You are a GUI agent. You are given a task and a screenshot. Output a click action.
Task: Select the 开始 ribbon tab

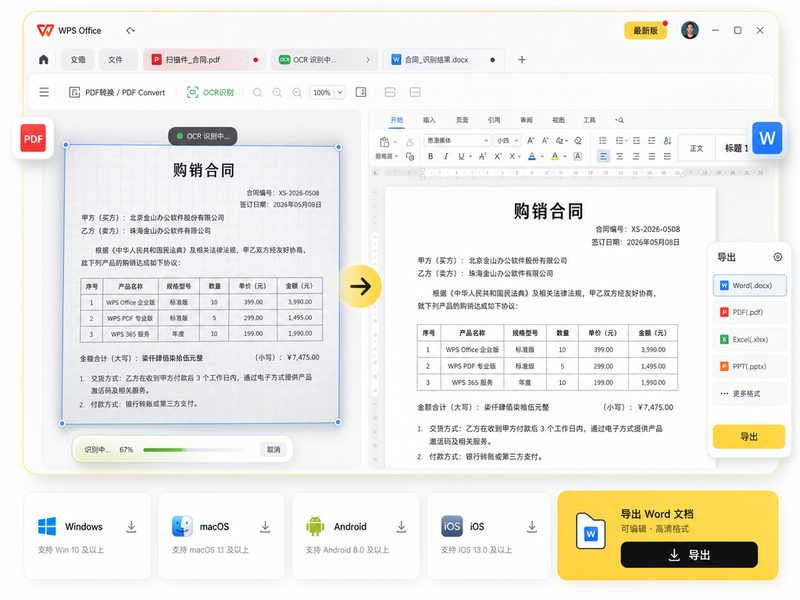[396, 120]
